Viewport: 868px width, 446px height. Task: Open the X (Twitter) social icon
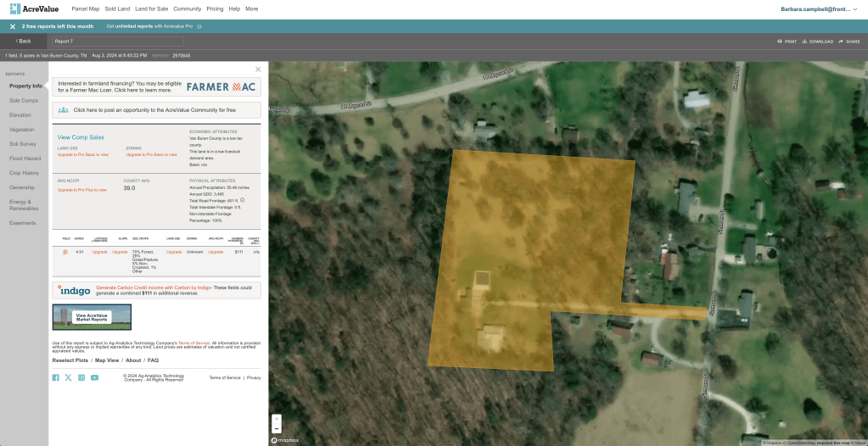[69, 377]
